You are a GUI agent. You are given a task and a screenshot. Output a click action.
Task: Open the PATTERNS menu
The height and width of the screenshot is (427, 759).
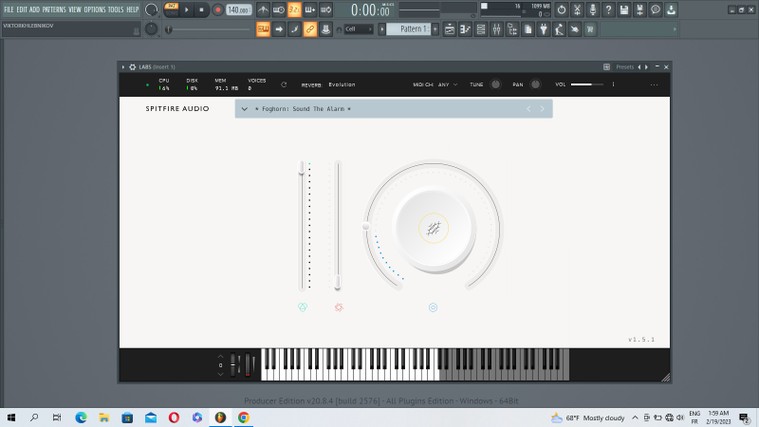point(54,10)
